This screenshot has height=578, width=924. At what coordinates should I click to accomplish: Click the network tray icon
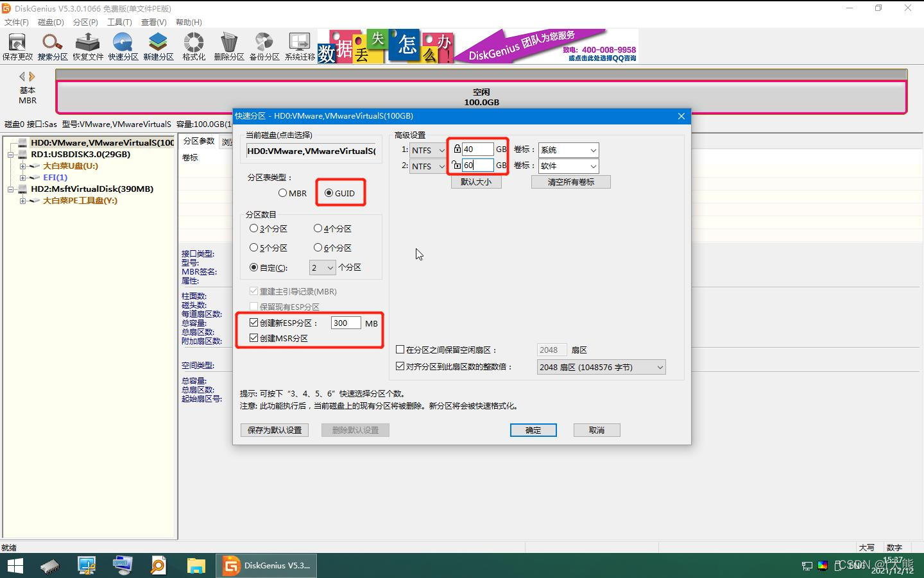(x=807, y=566)
